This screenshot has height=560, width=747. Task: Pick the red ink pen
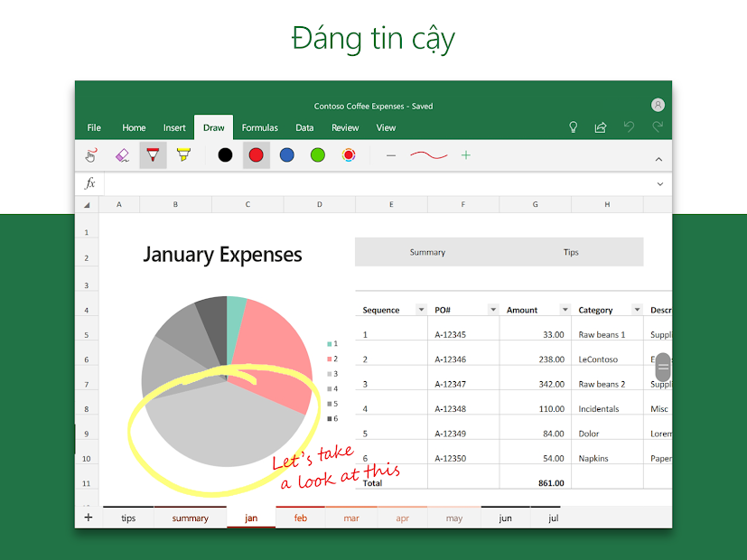pyautogui.click(x=153, y=155)
